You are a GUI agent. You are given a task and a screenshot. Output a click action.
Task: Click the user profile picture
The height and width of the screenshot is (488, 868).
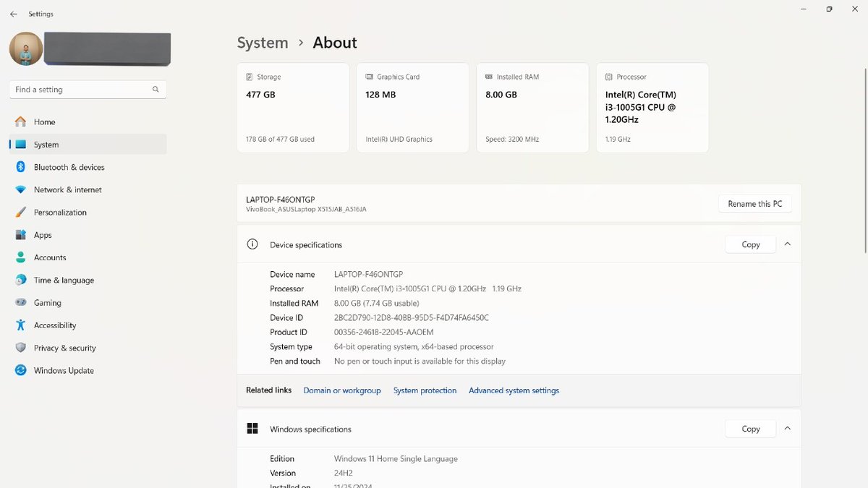(x=26, y=49)
